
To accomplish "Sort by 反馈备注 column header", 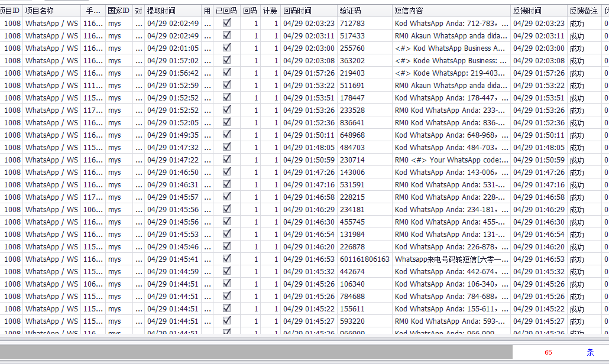I will pos(585,11).
